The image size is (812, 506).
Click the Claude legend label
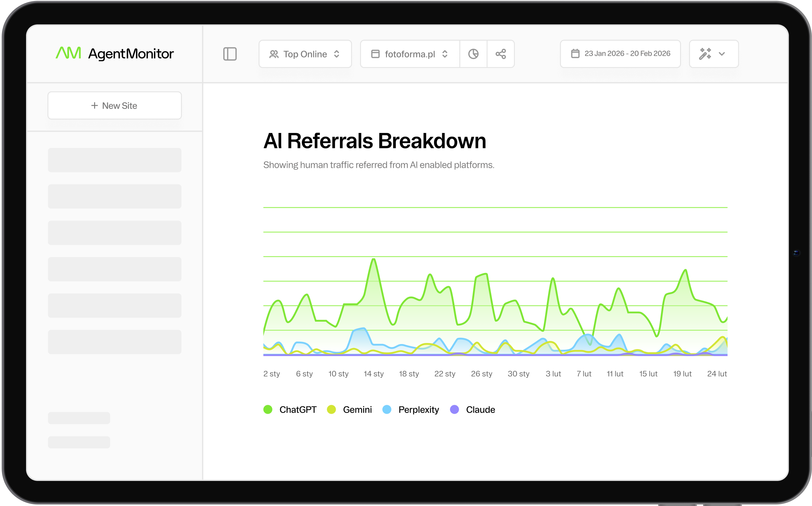[x=480, y=410]
